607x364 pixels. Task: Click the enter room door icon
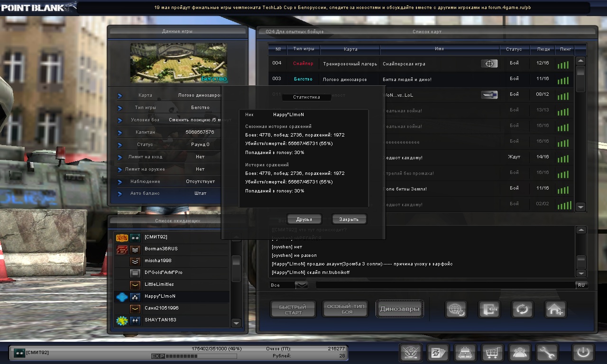click(489, 309)
